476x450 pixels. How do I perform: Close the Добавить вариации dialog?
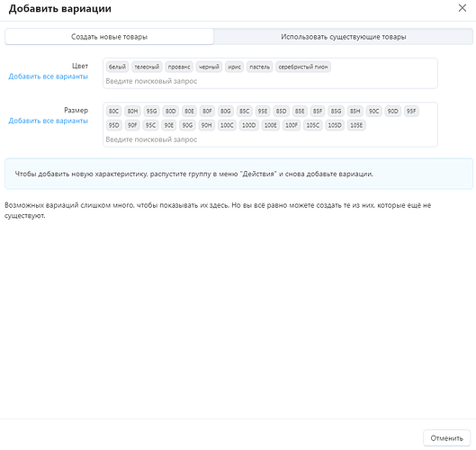462,8
